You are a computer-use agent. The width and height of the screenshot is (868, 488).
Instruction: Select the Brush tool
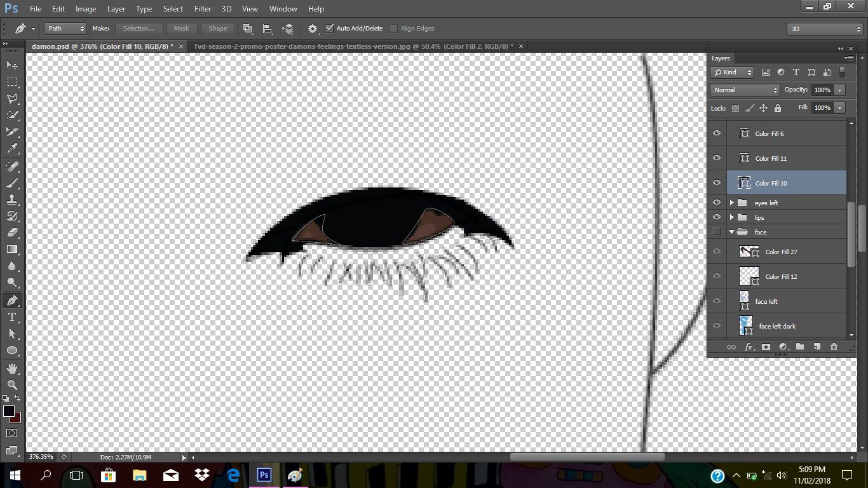click(x=12, y=183)
